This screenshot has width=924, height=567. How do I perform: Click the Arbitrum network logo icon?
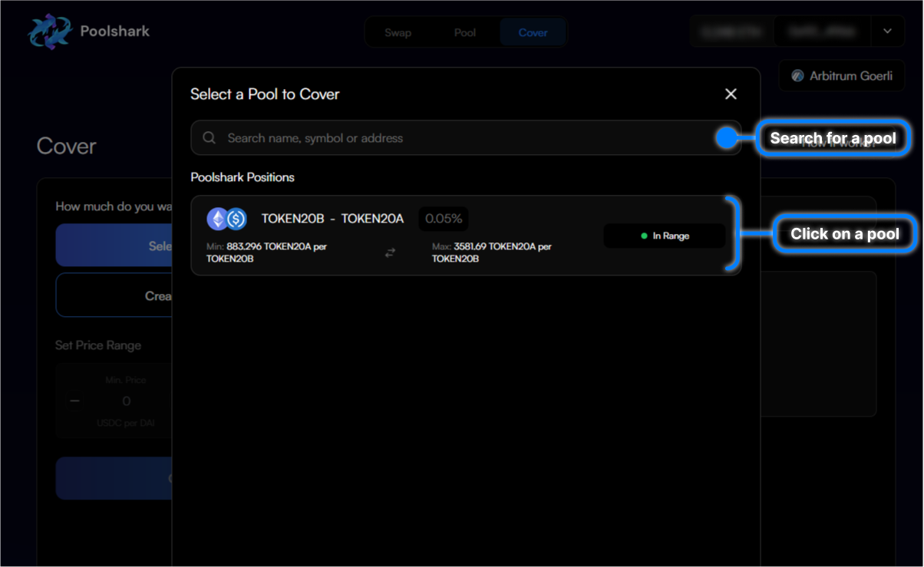point(797,76)
